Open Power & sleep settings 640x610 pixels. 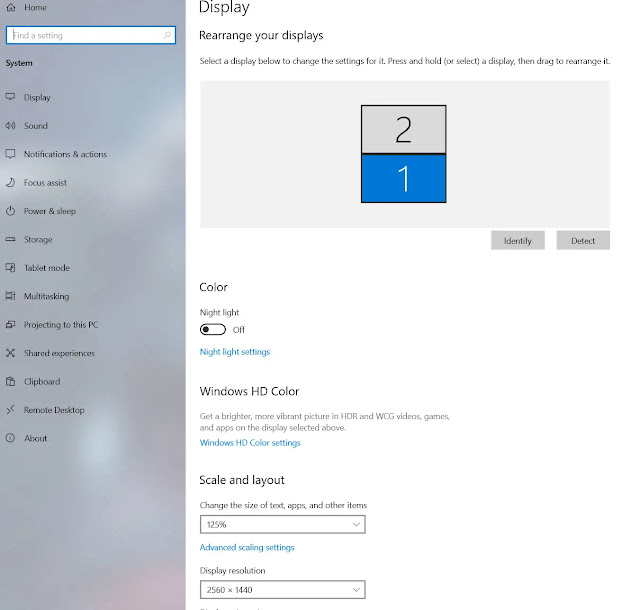tap(50, 211)
